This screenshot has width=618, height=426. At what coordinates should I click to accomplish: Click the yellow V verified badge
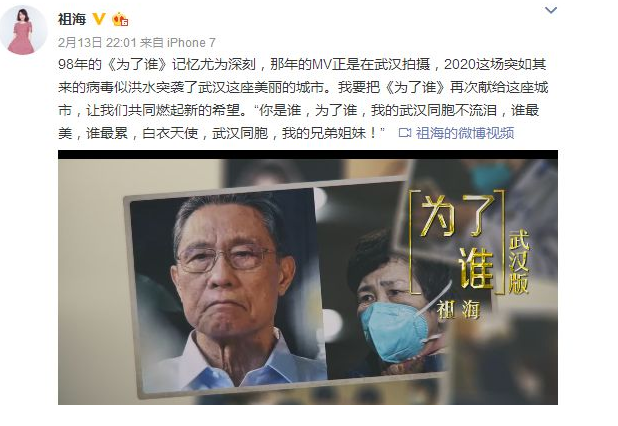(x=99, y=18)
